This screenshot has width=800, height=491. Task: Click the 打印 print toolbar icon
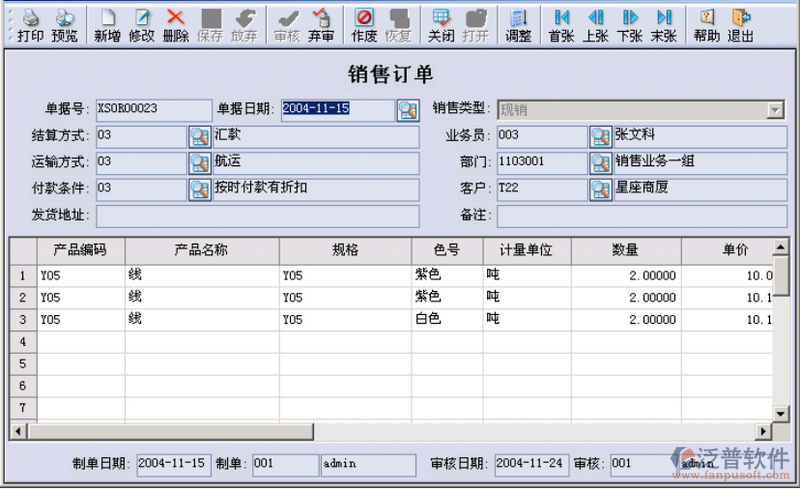pos(30,25)
